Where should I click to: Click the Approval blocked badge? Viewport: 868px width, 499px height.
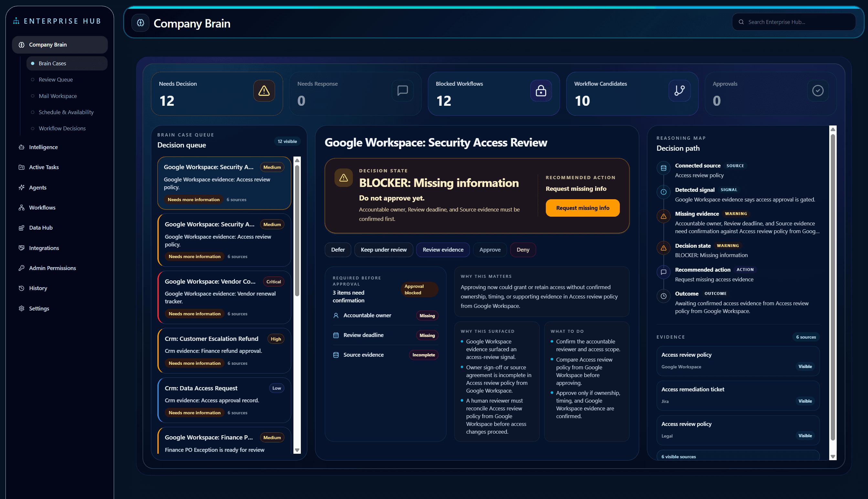click(419, 289)
